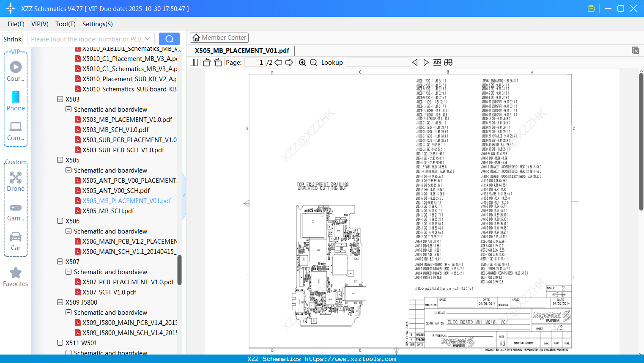The height and width of the screenshot is (363, 644).
Task: Select the Abi text search icon
Action: point(437,62)
